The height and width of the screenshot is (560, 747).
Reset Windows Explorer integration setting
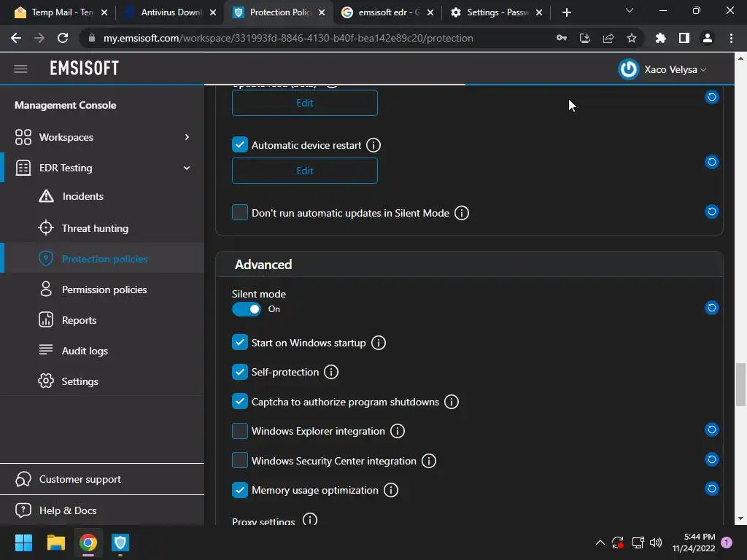[712, 430]
